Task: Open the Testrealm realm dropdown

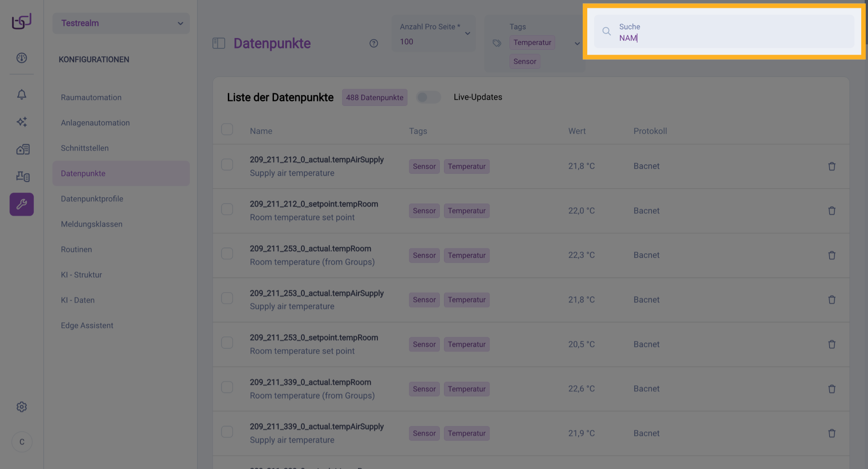Action: (x=121, y=24)
